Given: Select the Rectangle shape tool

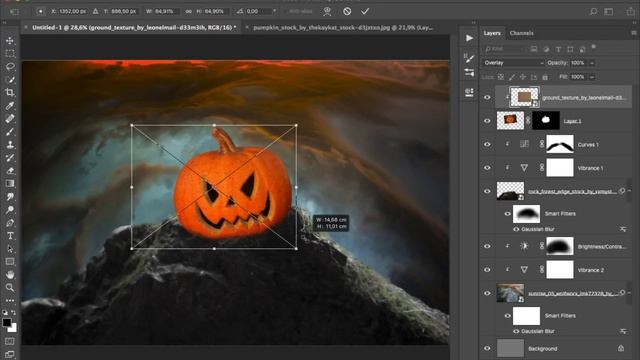Looking at the screenshot, I should click(x=10, y=262).
